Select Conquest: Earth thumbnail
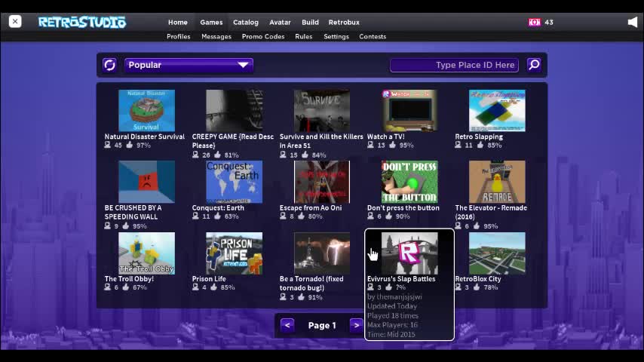The width and height of the screenshot is (644, 362). (x=234, y=182)
